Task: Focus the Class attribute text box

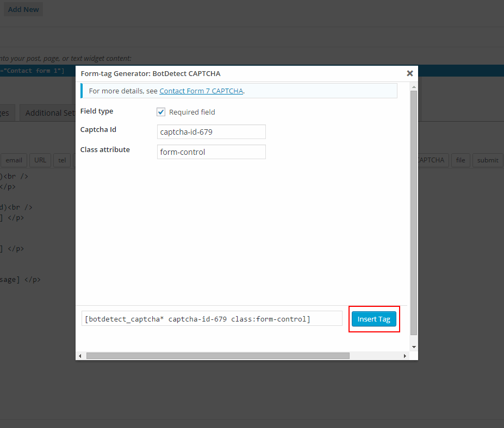Action: click(211, 152)
